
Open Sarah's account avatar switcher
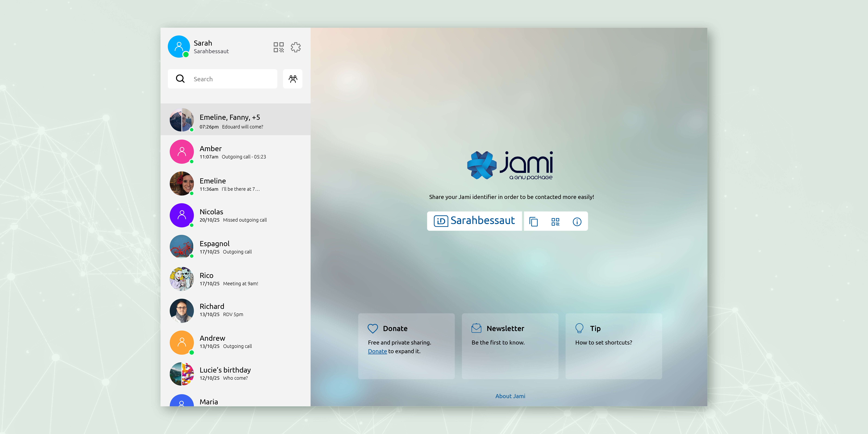(x=179, y=47)
